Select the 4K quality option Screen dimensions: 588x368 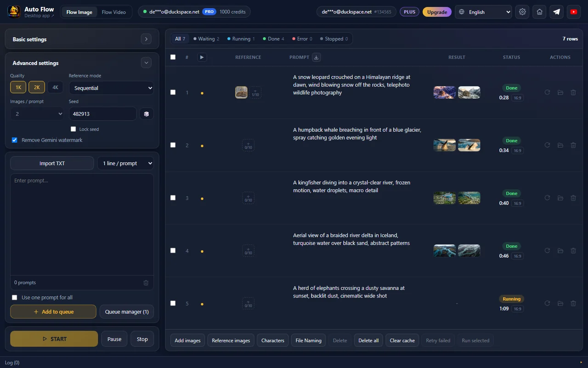pos(55,87)
